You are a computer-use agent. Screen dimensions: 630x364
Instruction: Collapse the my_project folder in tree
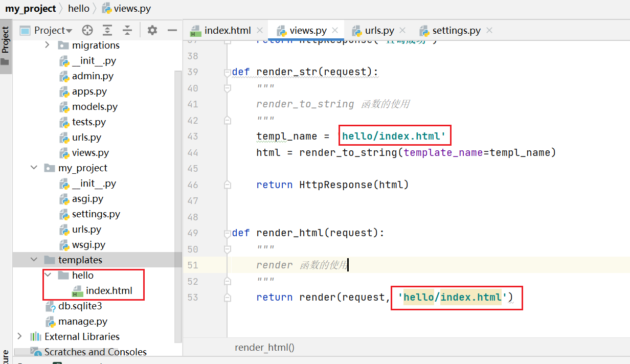pyautogui.click(x=34, y=168)
